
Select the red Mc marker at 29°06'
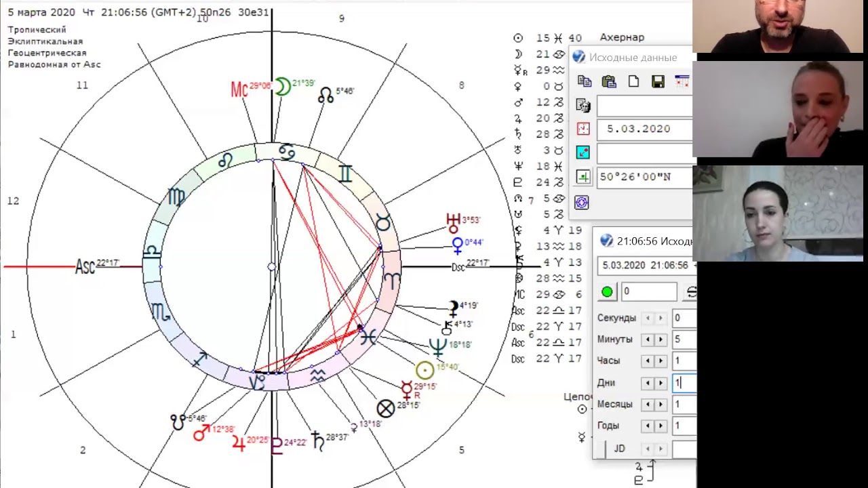pyautogui.click(x=239, y=89)
